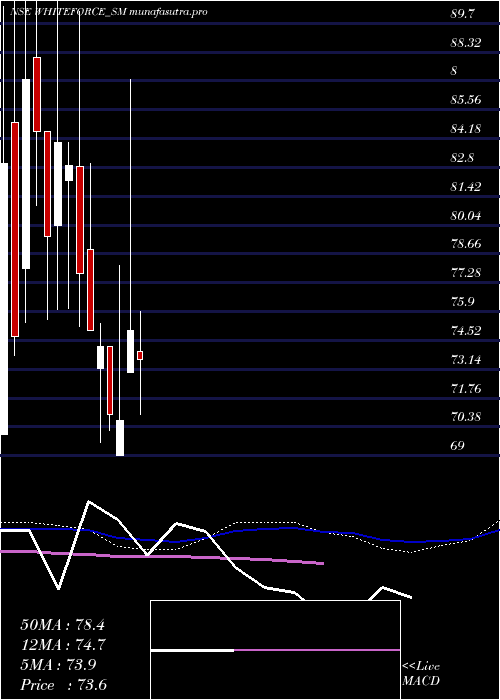
Task: Select the chart title NSE WHITEFORCE_SM text
Action: coord(67,12)
